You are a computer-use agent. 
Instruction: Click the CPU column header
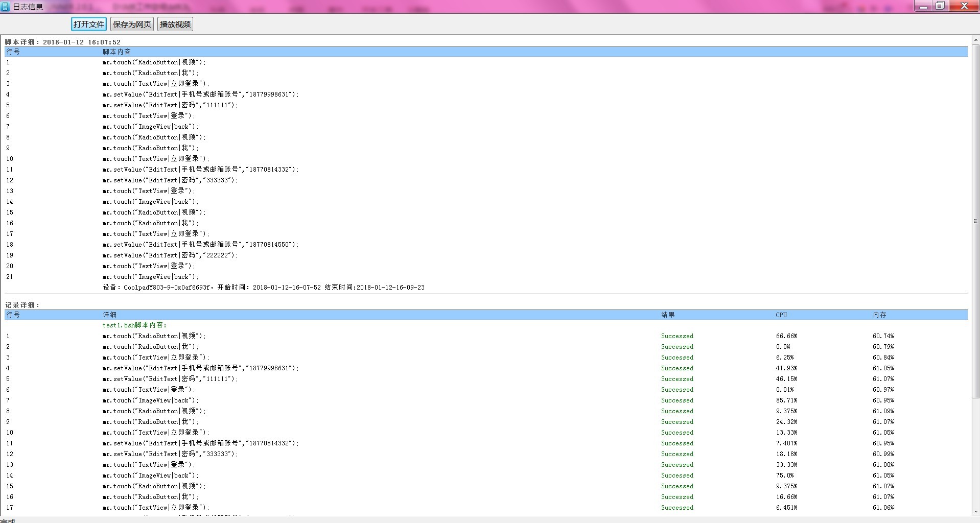pos(781,315)
